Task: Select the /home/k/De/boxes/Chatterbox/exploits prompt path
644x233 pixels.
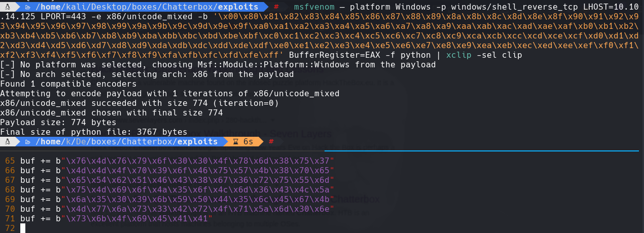Action: pyautogui.click(x=126, y=142)
